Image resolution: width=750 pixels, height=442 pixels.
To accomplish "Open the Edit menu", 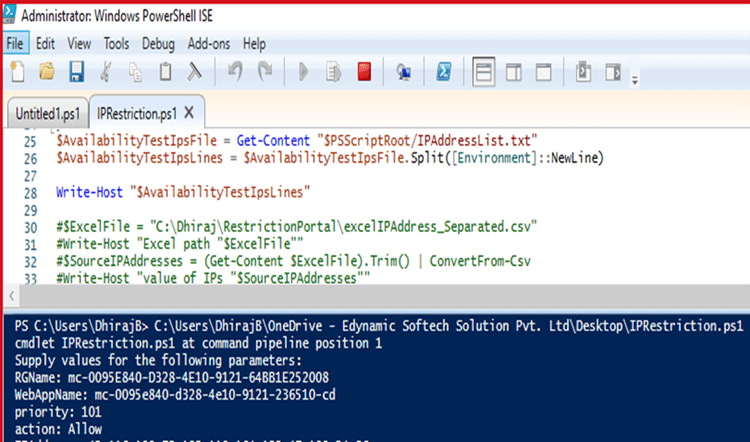I will 45,44.
